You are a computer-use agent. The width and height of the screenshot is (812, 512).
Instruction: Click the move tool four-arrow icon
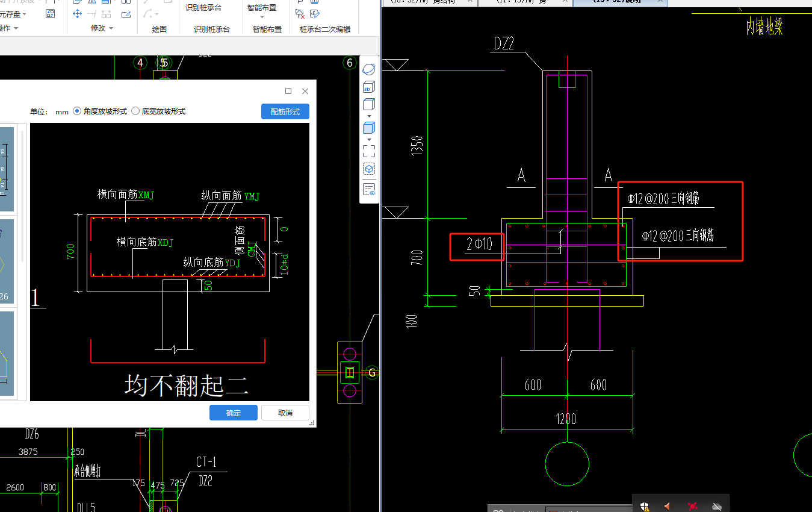tap(77, 14)
